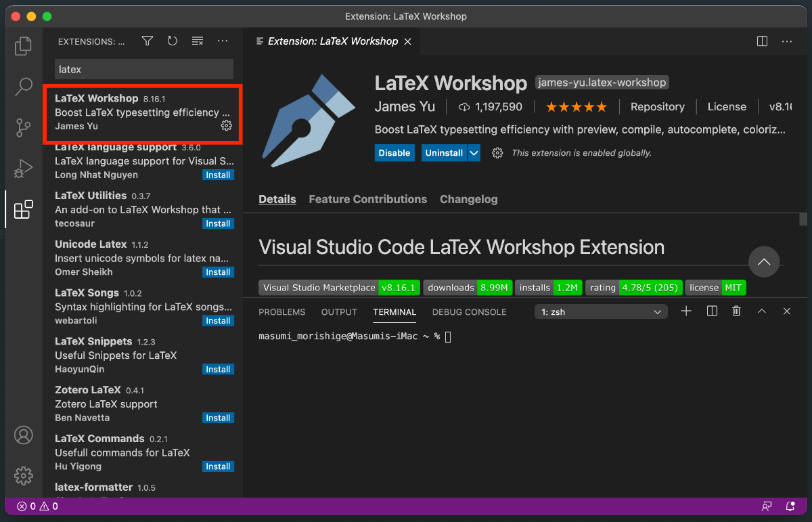Maximize the panel with up chevron
This screenshot has height=522, width=812.
tap(762, 311)
